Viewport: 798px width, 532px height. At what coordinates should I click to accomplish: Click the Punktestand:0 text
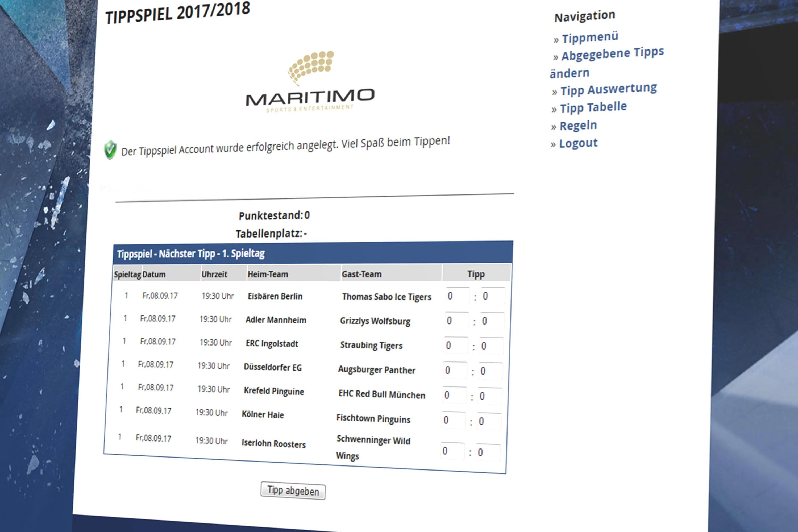coord(274,215)
